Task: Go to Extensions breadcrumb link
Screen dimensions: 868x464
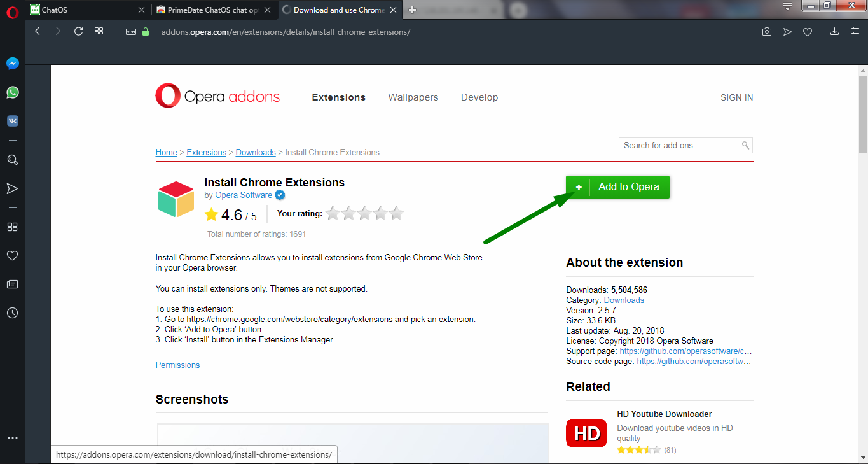Action: (207, 153)
